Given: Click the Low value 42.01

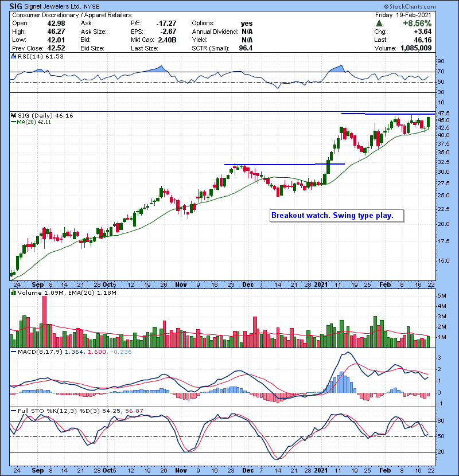Looking at the screenshot, I should (x=56, y=40).
